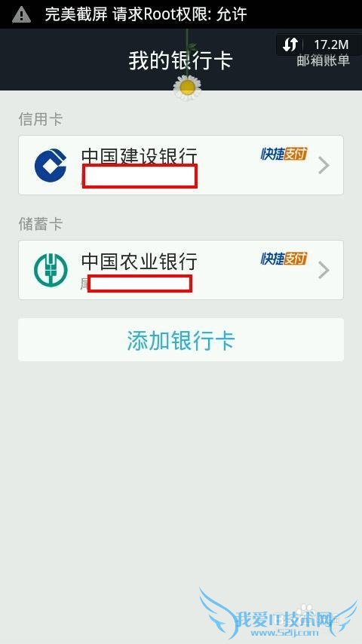
Task: Add a new card with 添加银行卡
Action: (181, 339)
